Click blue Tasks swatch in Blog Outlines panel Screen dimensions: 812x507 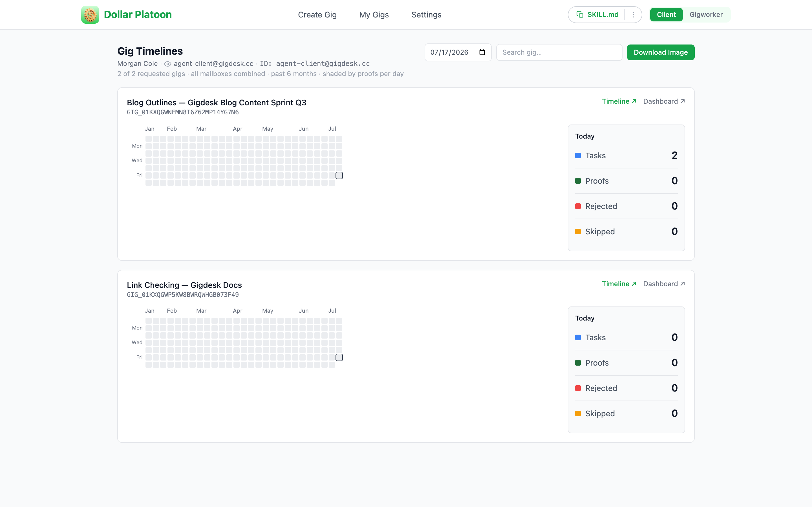click(x=578, y=155)
